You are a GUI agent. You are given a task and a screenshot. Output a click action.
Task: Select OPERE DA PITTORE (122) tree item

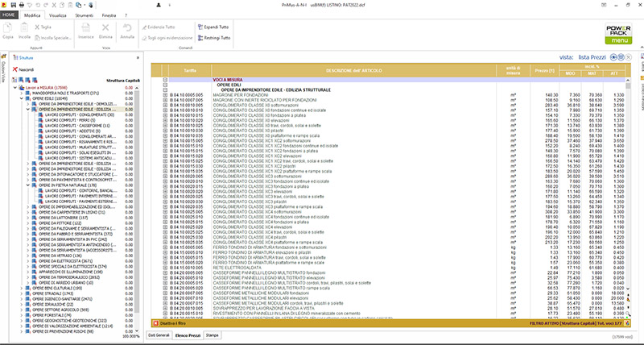pyautogui.click(x=60, y=223)
